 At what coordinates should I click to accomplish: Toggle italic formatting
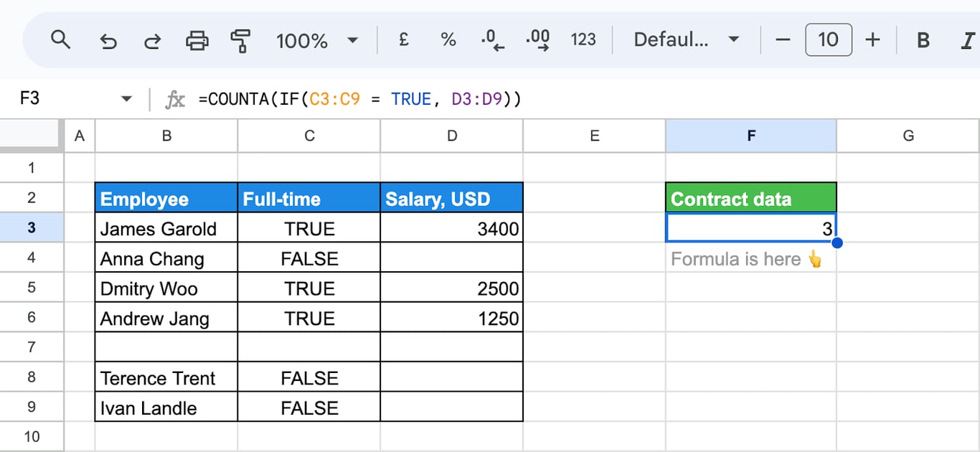click(x=966, y=40)
